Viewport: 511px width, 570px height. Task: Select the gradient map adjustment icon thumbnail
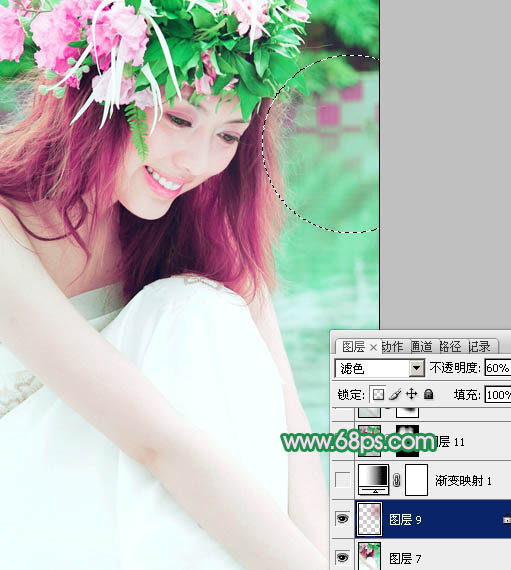click(x=373, y=479)
